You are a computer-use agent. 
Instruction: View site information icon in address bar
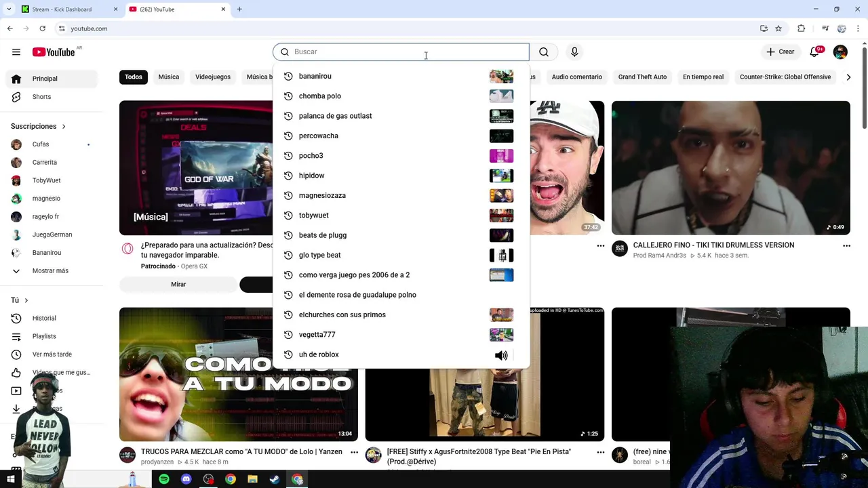62,28
